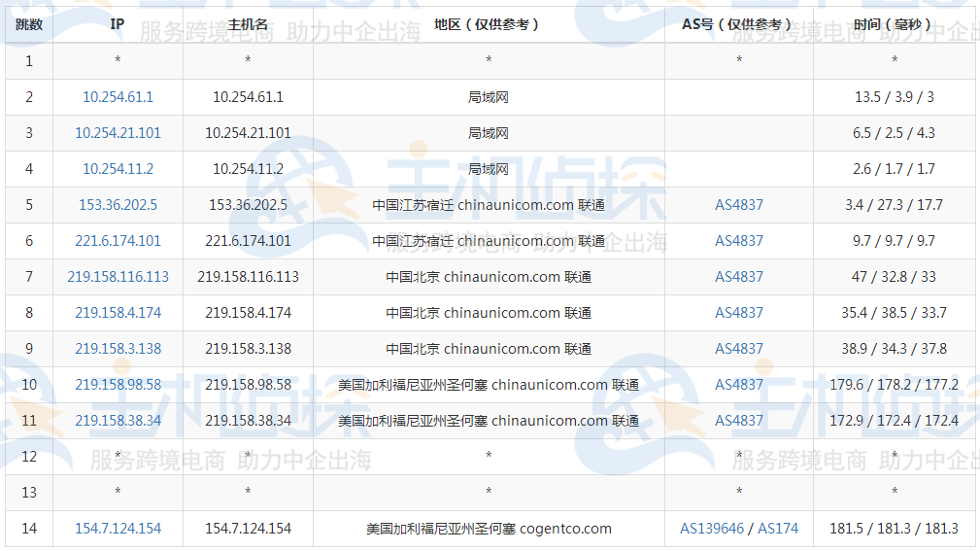Open IP link 10.254.21.101

(x=118, y=133)
